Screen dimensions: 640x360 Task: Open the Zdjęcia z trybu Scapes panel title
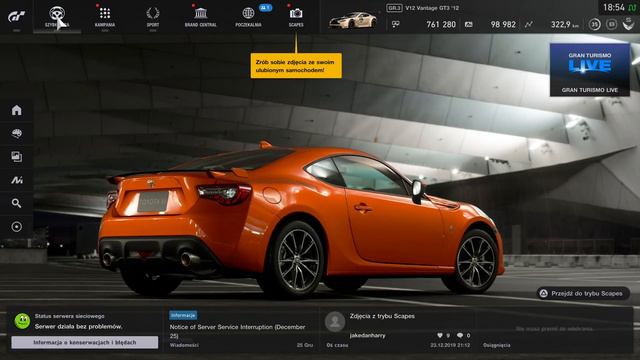coord(382,316)
